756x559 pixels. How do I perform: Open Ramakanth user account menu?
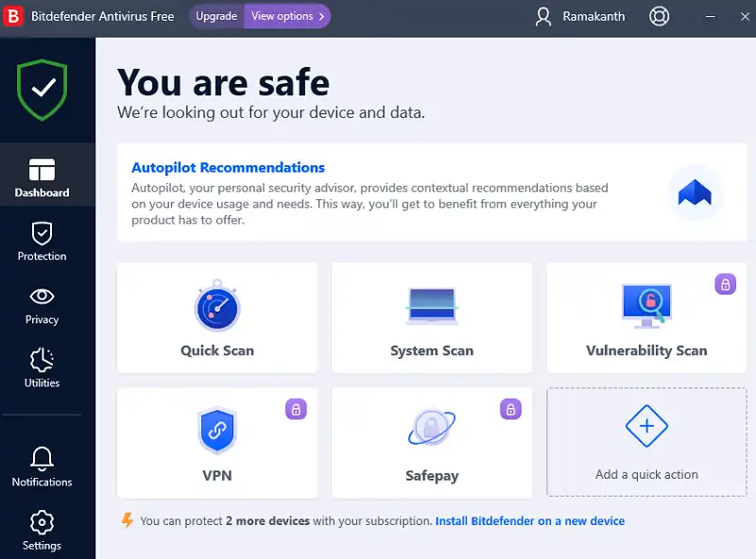click(x=580, y=16)
